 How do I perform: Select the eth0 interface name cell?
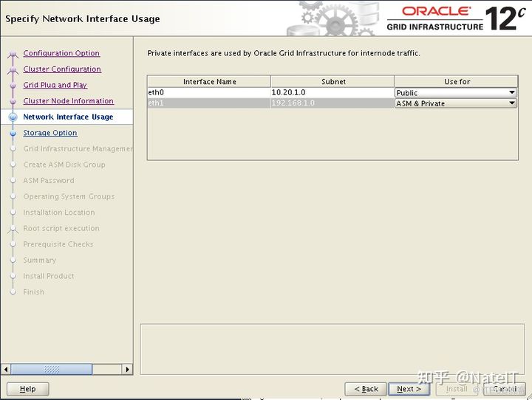(209, 92)
